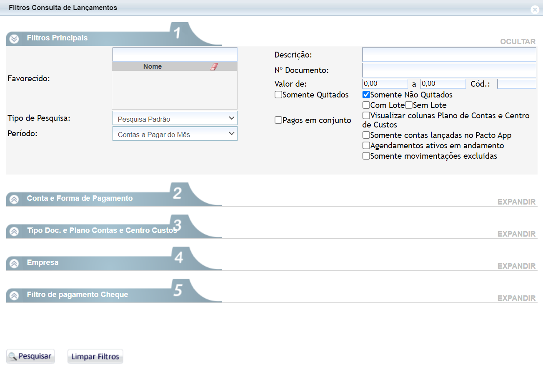Image resolution: width=543 pixels, height=392 pixels.
Task: Click the eraser icon in Nome header
Action: point(214,67)
